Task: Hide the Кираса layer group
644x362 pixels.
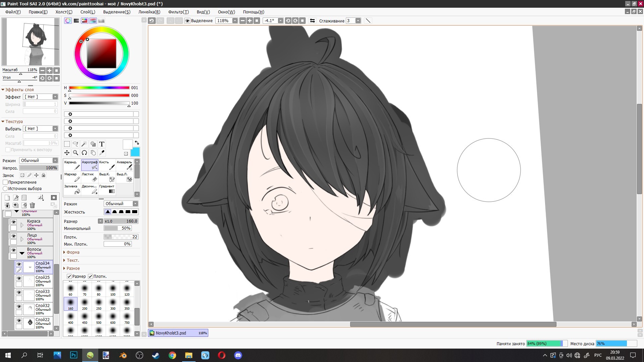Action: (13, 222)
